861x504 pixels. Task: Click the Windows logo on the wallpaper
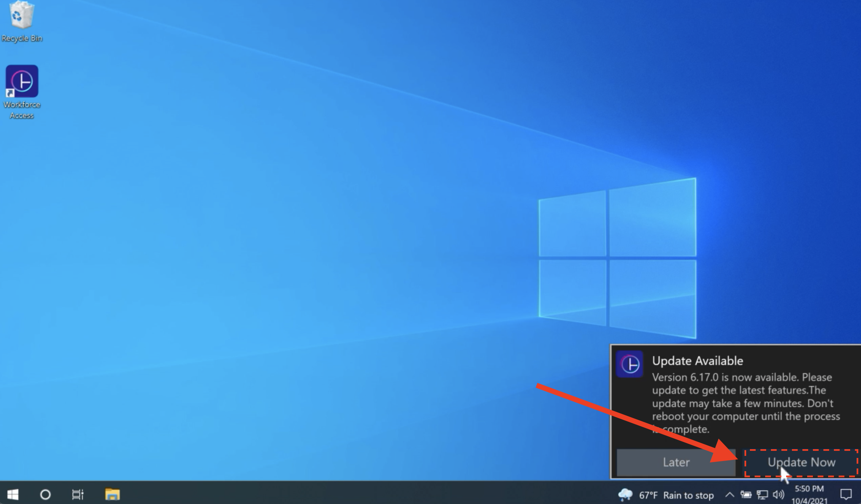coord(617,258)
